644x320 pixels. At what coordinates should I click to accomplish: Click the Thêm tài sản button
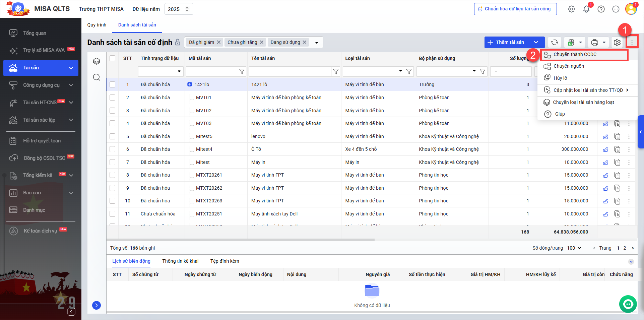point(507,43)
